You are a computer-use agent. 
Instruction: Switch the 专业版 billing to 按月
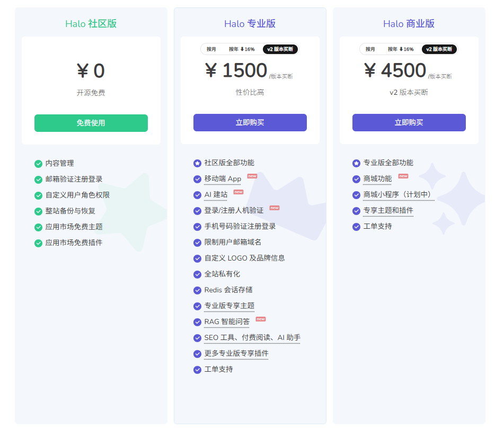coord(211,49)
